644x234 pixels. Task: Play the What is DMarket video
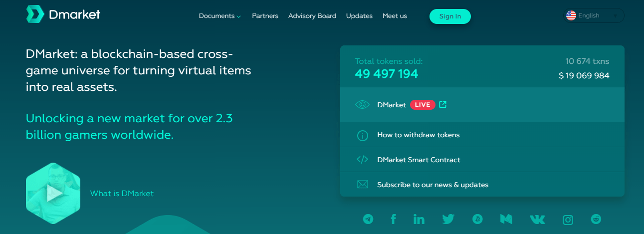(x=53, y=193)
